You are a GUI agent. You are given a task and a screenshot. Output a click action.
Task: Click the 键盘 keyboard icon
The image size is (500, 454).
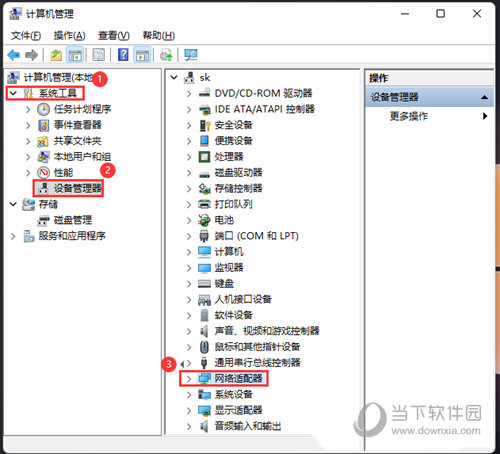pyautogui.click(x=204, y=284)
